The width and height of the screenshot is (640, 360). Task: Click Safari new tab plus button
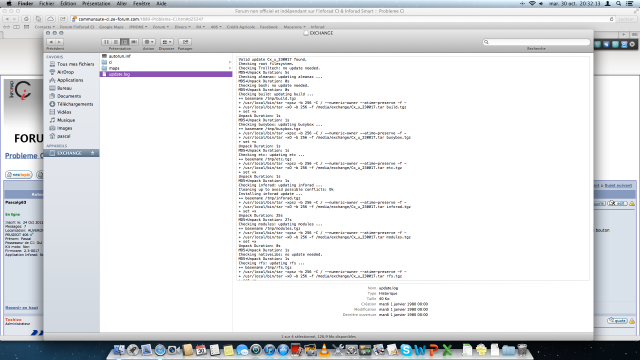pyautogui.click(x=623, y=35)
